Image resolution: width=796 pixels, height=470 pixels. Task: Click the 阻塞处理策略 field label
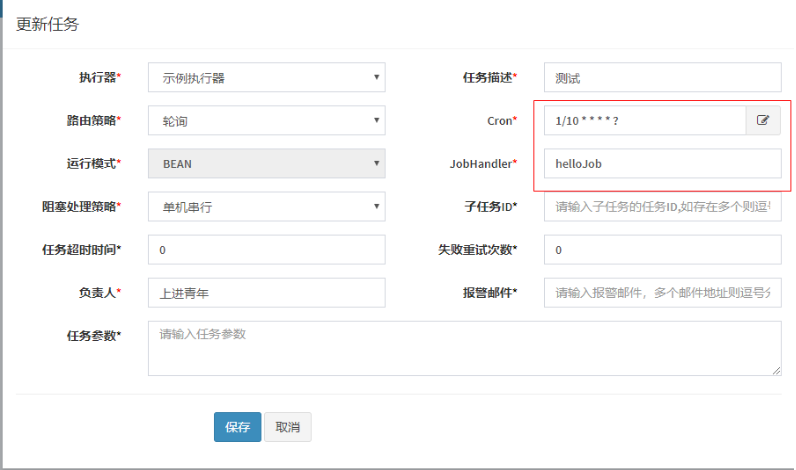pyautogui.click(x=82, y=207)
